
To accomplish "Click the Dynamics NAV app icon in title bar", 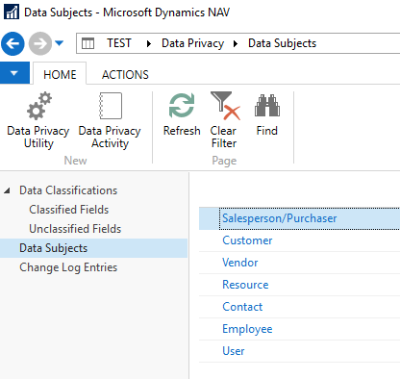I will pos(12,12).
